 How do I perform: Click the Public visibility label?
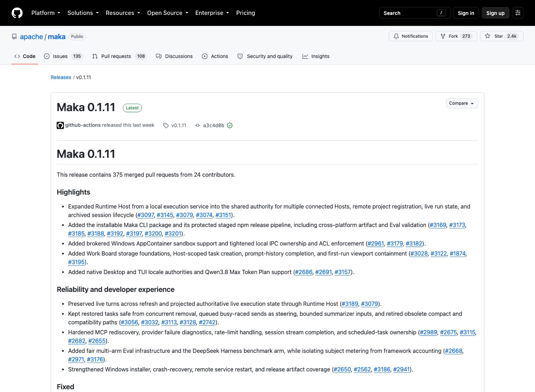[x=77, y=37]
